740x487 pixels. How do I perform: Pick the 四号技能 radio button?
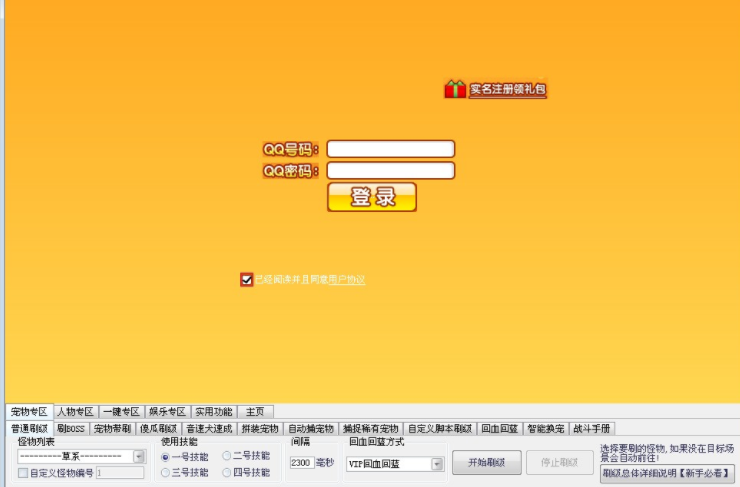click(227, 472)
